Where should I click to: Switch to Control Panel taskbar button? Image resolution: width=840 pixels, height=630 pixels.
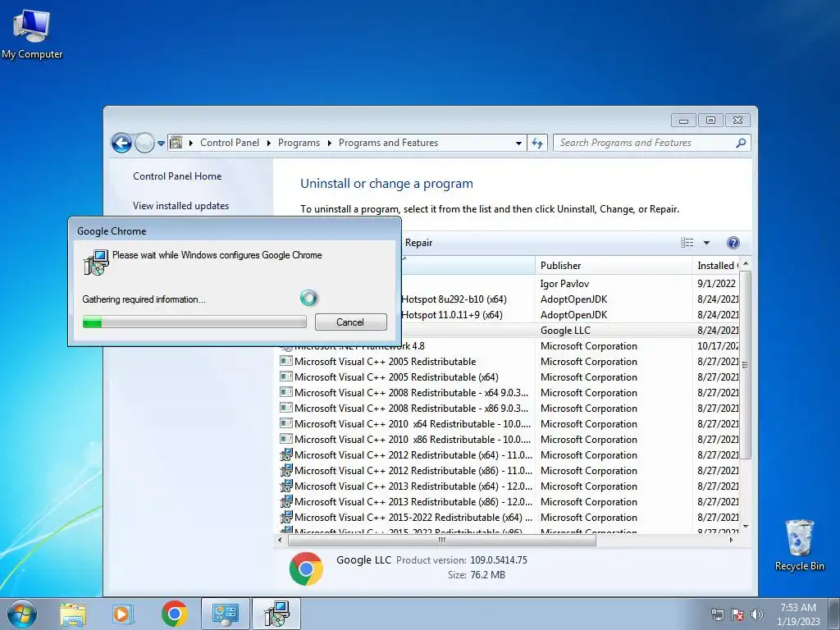[226, 614]
